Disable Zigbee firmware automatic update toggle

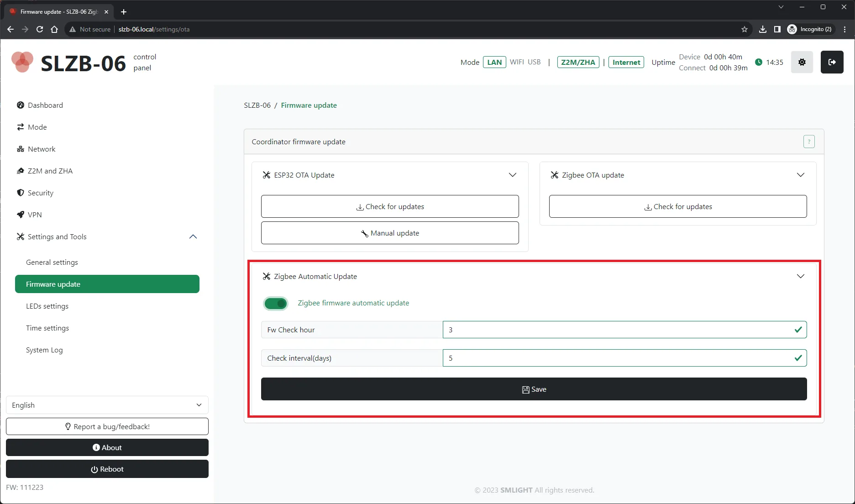[276, 303]
